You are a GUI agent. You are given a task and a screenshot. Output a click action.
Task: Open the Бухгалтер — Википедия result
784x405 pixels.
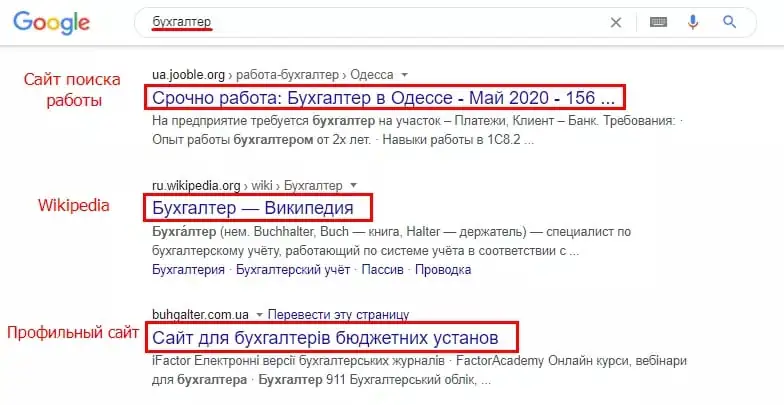pyautogui.click(x=253, y=208)
